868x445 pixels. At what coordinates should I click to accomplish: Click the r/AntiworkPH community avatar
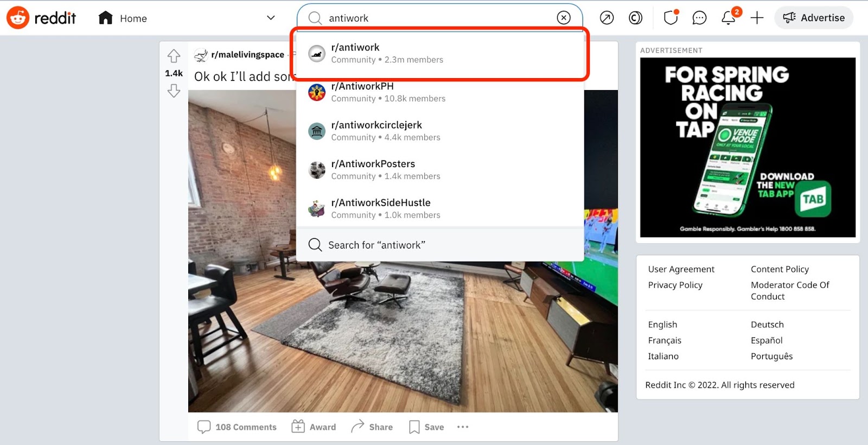[317, 92]
